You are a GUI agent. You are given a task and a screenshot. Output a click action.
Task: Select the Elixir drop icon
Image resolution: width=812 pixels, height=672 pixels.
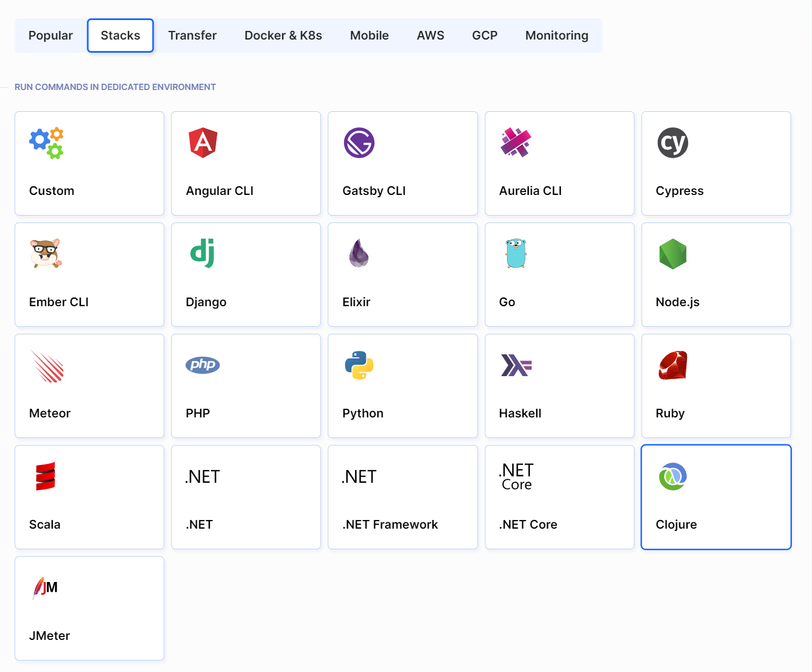click(x=359, y=253)
